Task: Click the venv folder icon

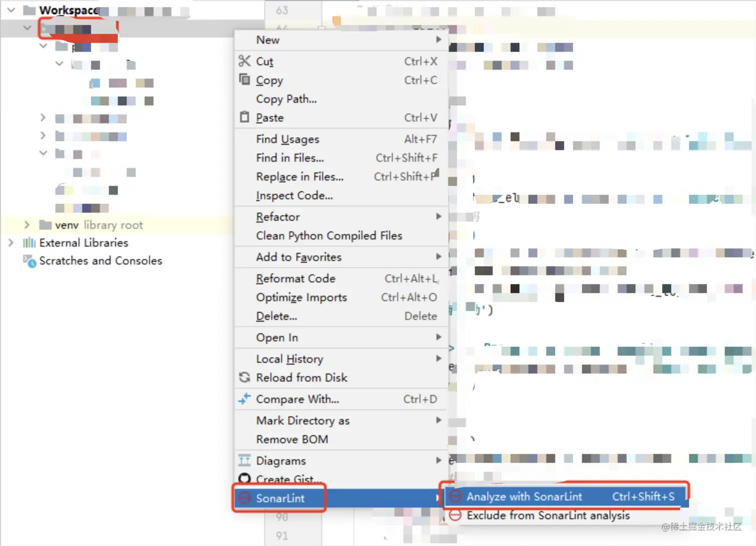Action: point(45,225)
